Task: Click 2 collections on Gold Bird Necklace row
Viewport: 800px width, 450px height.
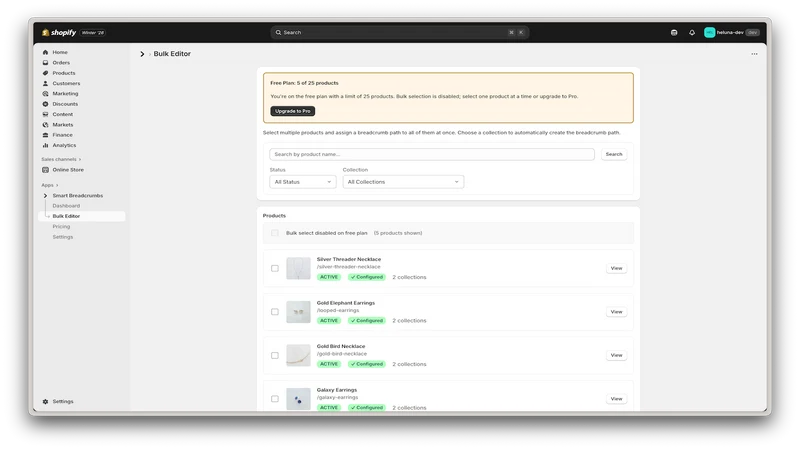Action: coord(409,364)
